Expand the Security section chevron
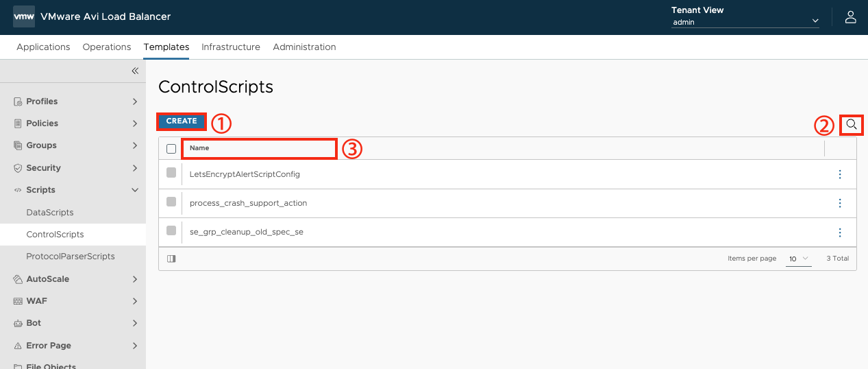 135,168
